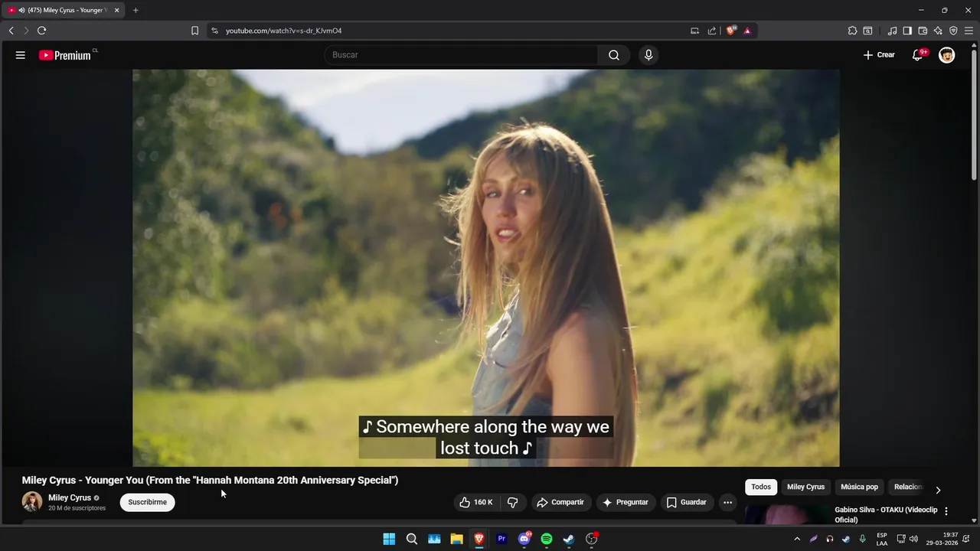Open view site information icon
This screenshot has width=980, height=551.
(x=214, y=31)
